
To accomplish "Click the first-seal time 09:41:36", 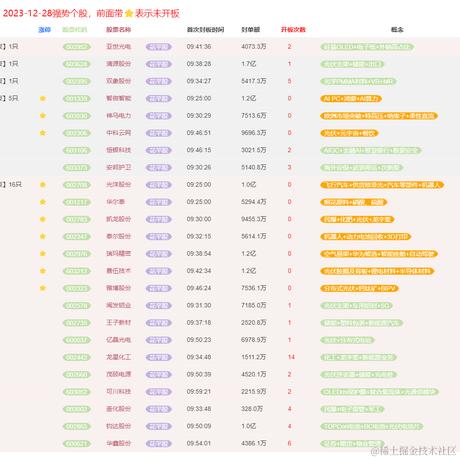I will [199, 47].
